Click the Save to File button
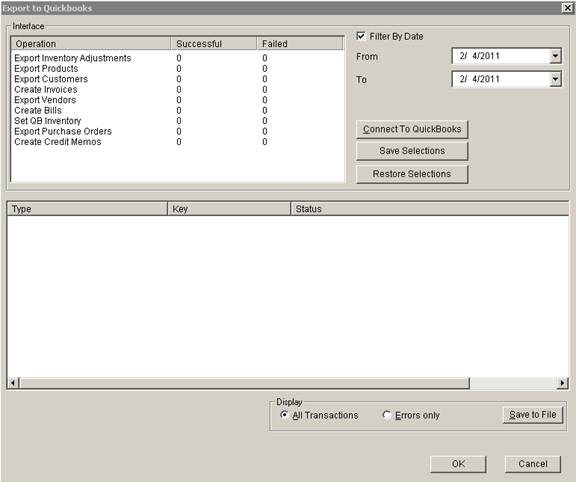The height and width of the screenshot is (482, 576). click(532, 415)
